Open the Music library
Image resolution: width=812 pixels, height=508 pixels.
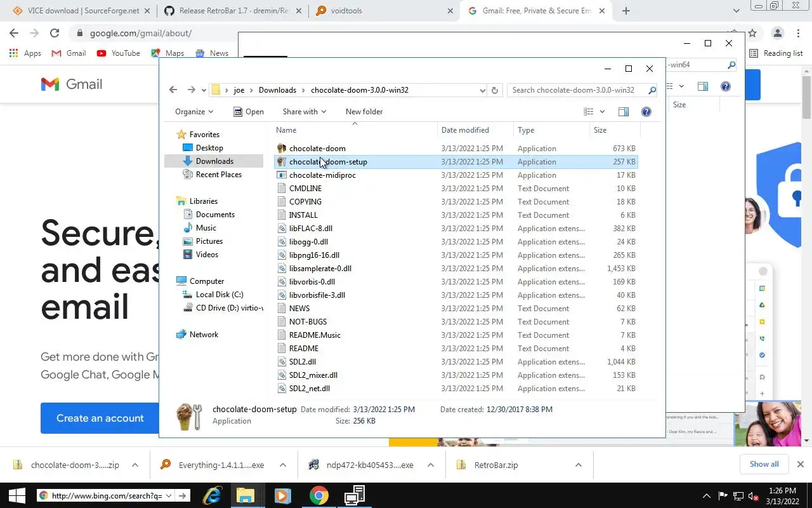206,227
